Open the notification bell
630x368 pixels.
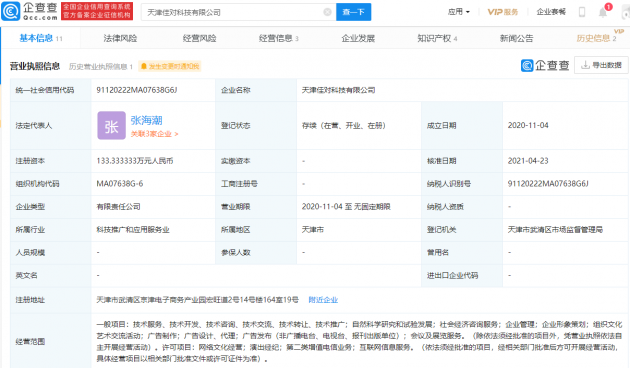603,12
